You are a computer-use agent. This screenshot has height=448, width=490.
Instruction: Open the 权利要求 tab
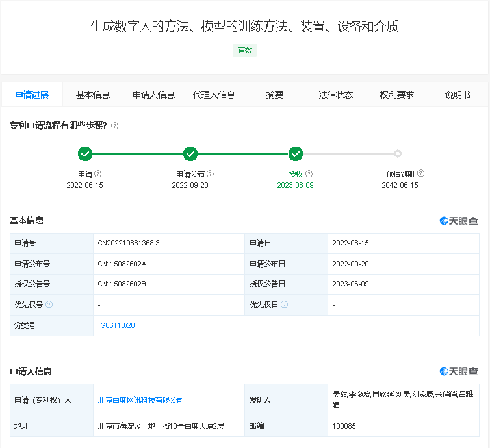click(x=397, y=95)
